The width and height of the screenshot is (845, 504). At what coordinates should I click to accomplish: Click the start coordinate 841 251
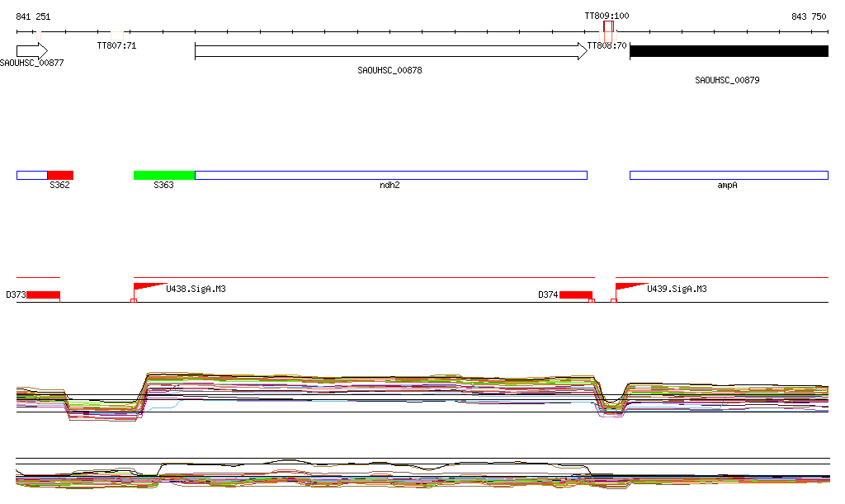[x=33, y=17]
